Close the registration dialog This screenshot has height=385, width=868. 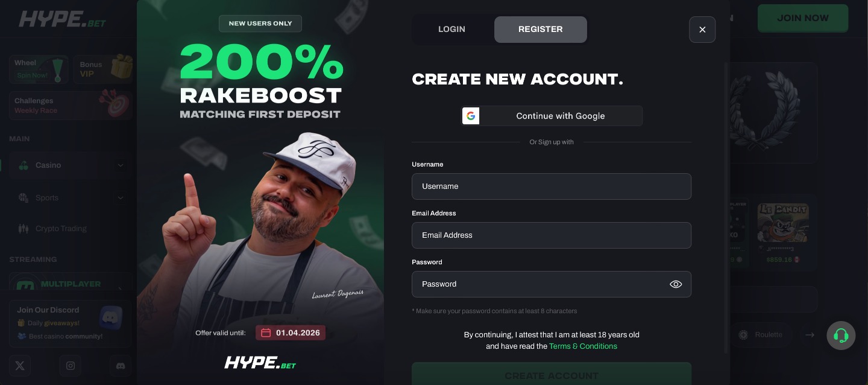(702, 30)
